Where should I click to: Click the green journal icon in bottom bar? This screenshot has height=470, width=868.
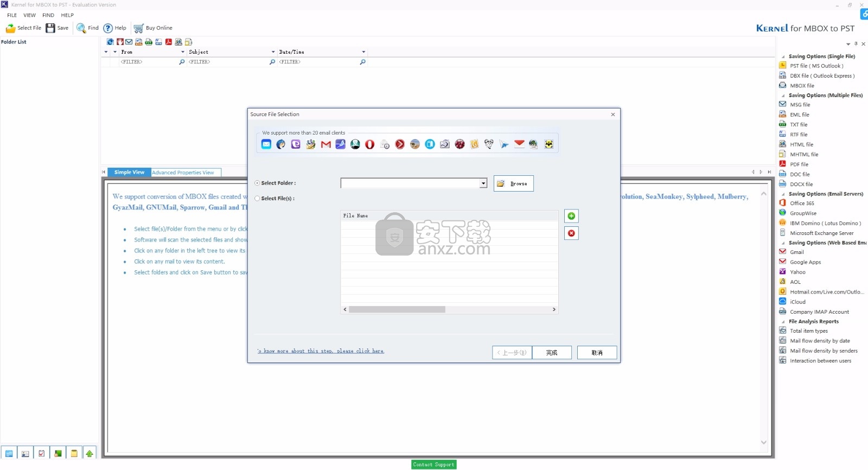58,453
